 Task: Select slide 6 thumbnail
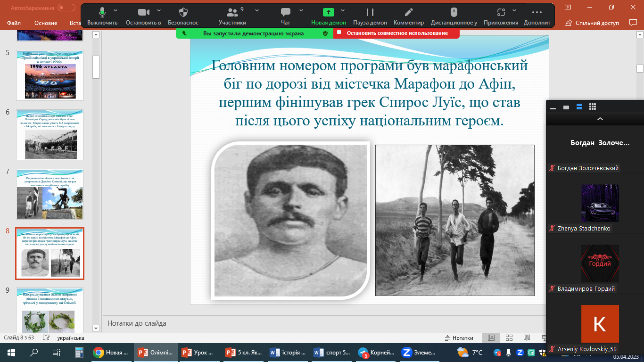[x=50, y=135]
